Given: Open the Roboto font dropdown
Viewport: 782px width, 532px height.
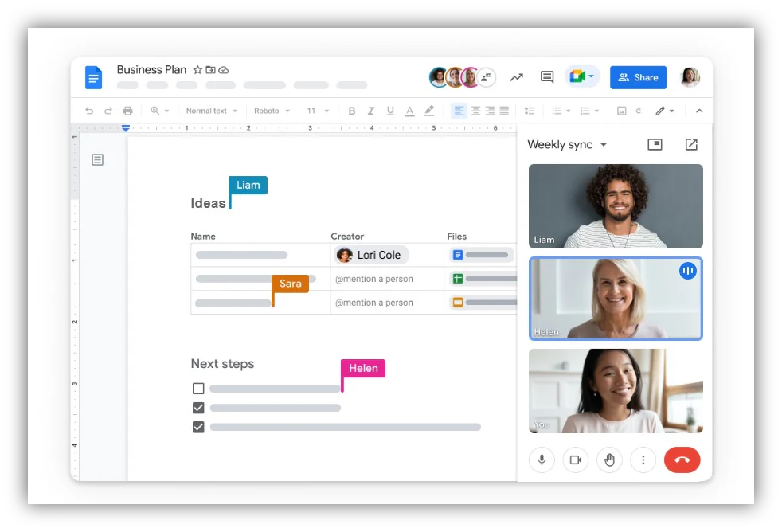Looking at the screenshot, I should [x=272, y=111].
